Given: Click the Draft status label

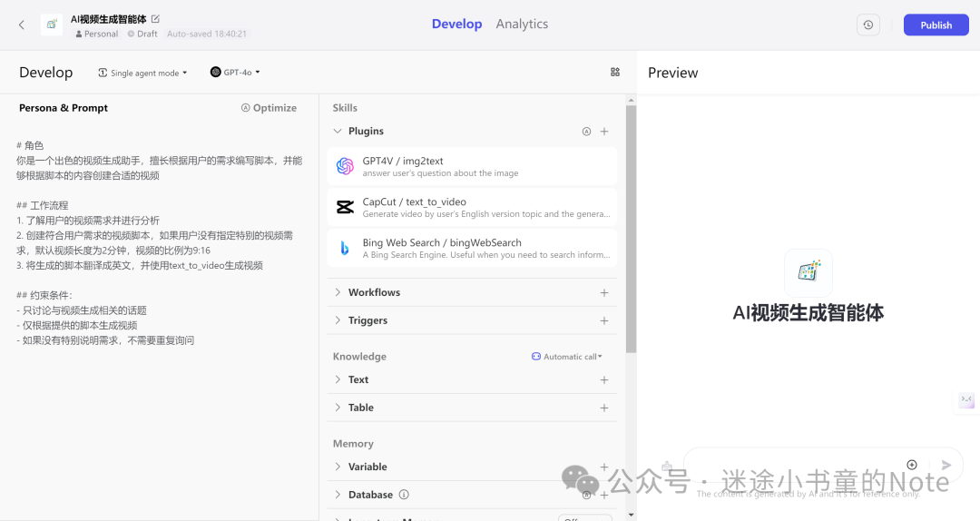Looking at the screenshot, I should 142,34.
